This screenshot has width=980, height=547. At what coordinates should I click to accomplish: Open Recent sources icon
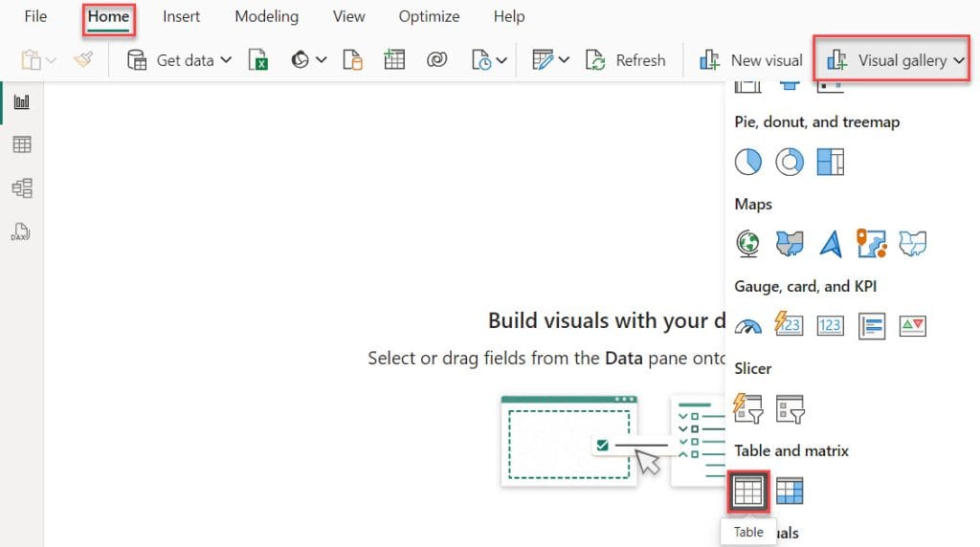pos(481,60)
